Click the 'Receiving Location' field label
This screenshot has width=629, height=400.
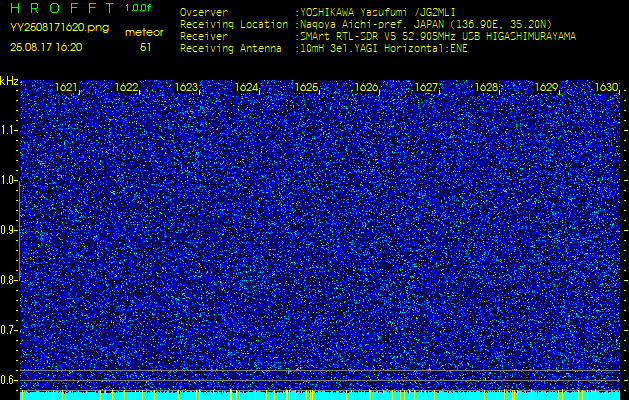coord(234,24)
